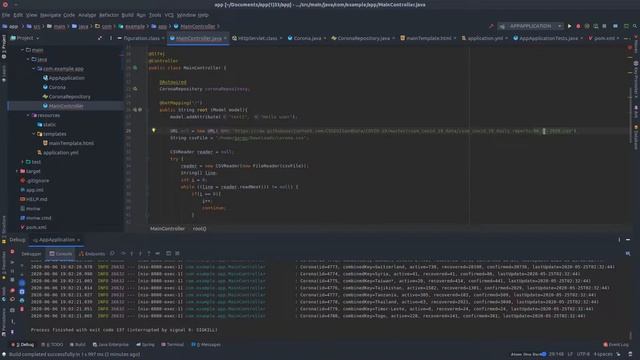Minimize the Debug tool window

(x=628, y=240)
